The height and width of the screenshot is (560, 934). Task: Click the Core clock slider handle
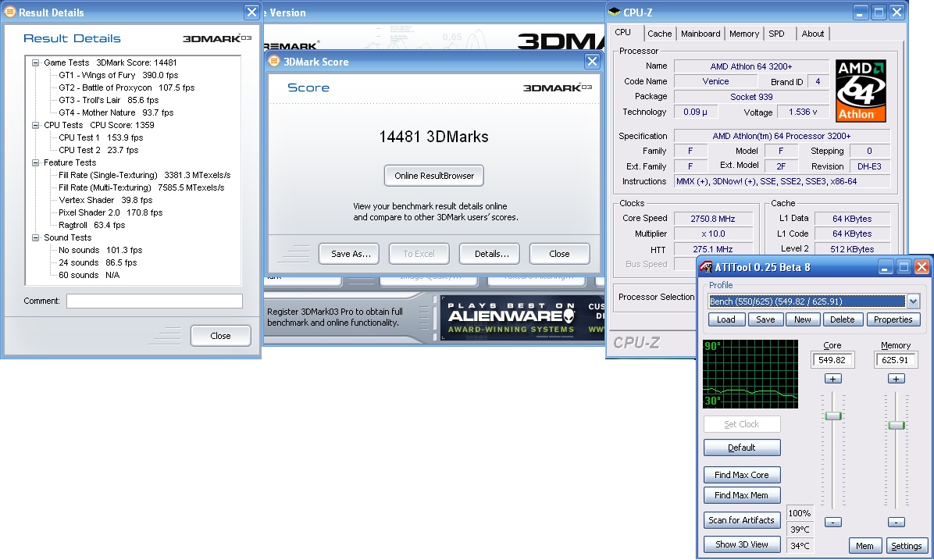(832, 416)
